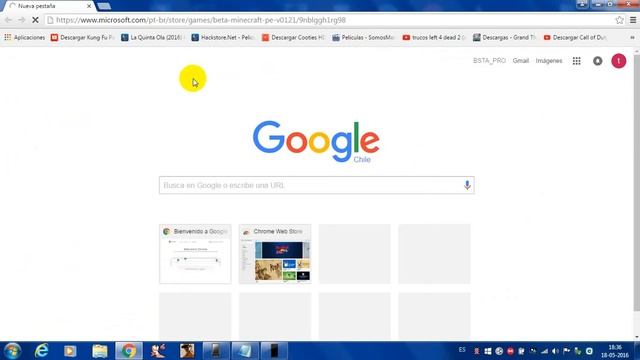Switch to Chrome on the taskbar

point(129,351)
